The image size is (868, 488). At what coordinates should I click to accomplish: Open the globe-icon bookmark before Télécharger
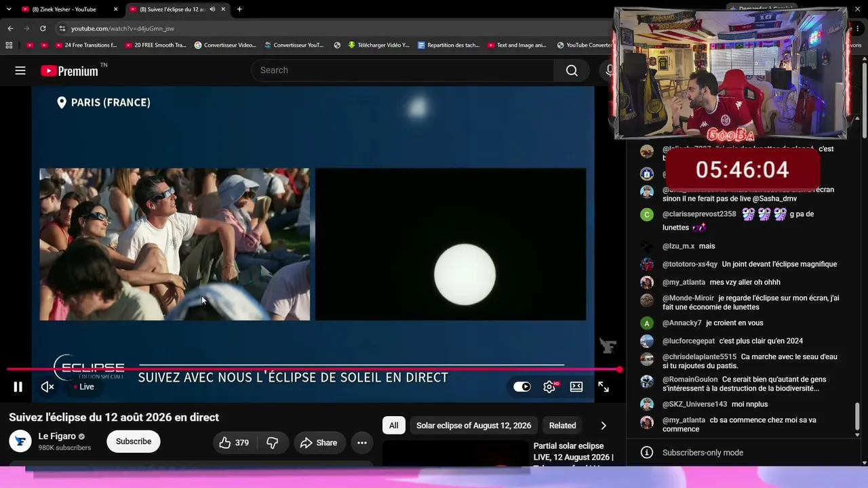337,45
